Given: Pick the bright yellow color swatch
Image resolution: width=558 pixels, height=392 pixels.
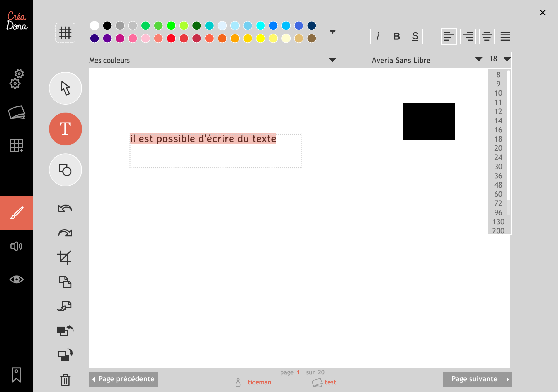Looking at the screenshot, I should (x=260, y=38).
